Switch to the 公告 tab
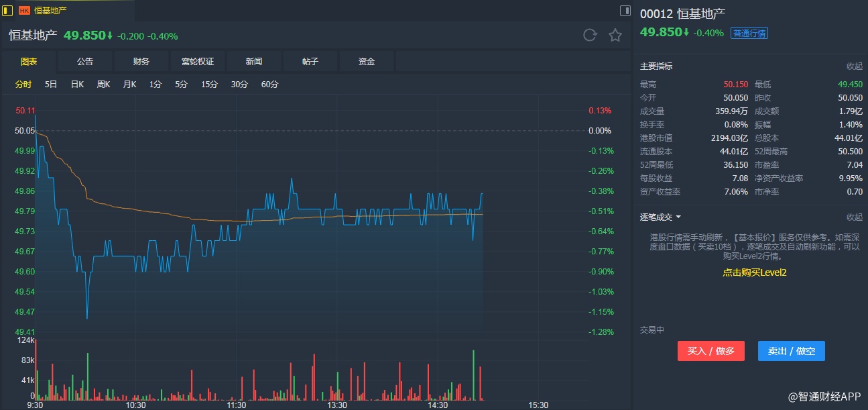Image resolution: width=868 pixels, height=410 pixels. pos(85,62)
